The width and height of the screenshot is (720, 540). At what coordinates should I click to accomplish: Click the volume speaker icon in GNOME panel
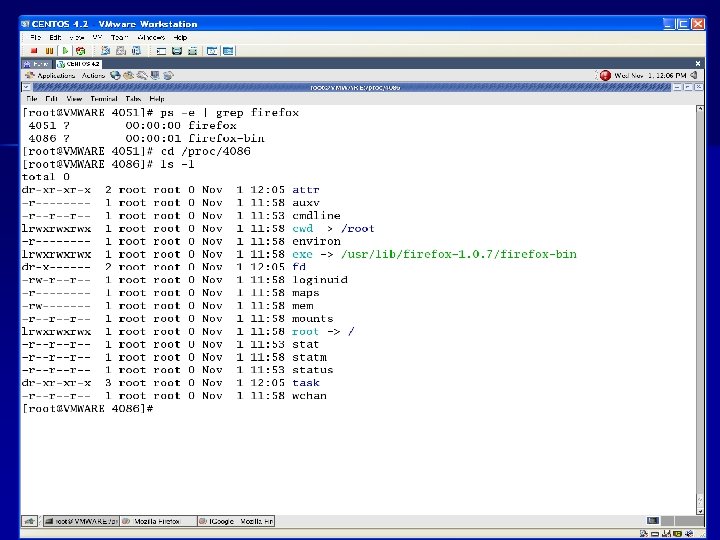click(694, 75)
